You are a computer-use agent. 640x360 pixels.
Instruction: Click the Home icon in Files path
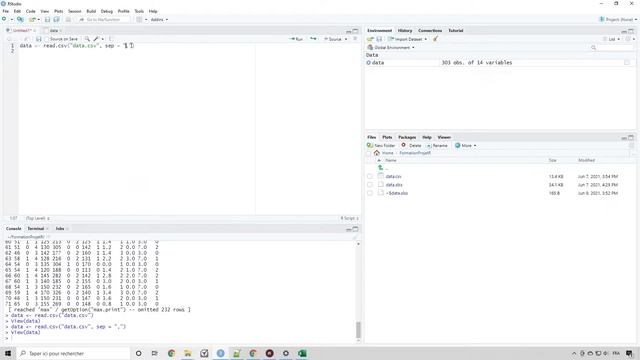pyautogui.click(x=377, y=153)
